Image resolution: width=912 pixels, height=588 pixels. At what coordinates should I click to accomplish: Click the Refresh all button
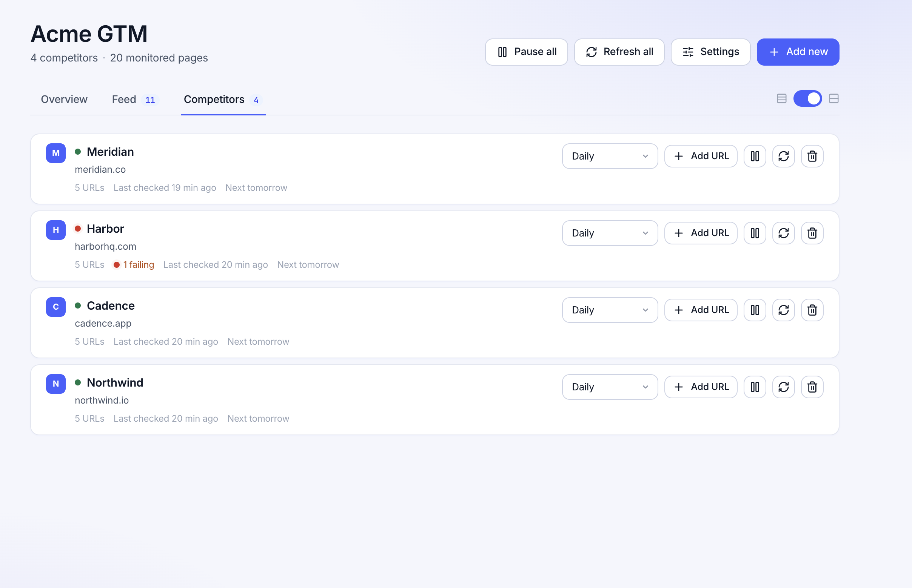[619, 52]
